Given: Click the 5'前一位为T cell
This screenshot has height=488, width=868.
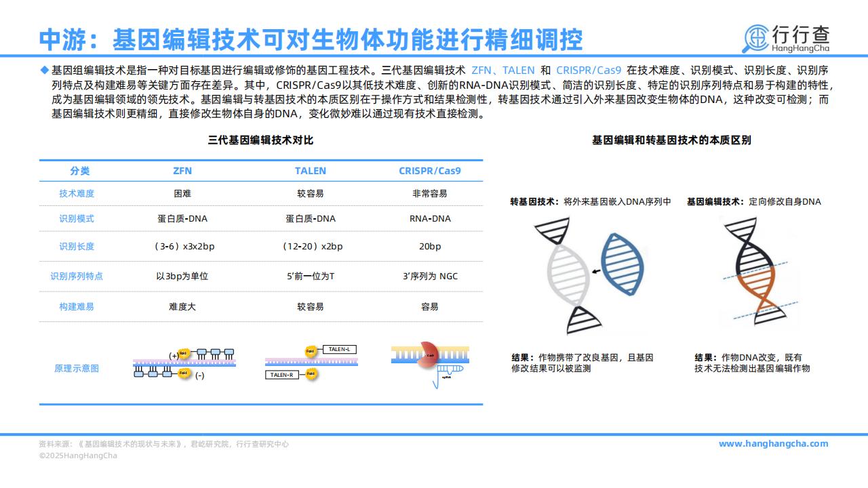Looking at the screenshot, I should click(311, 276).
